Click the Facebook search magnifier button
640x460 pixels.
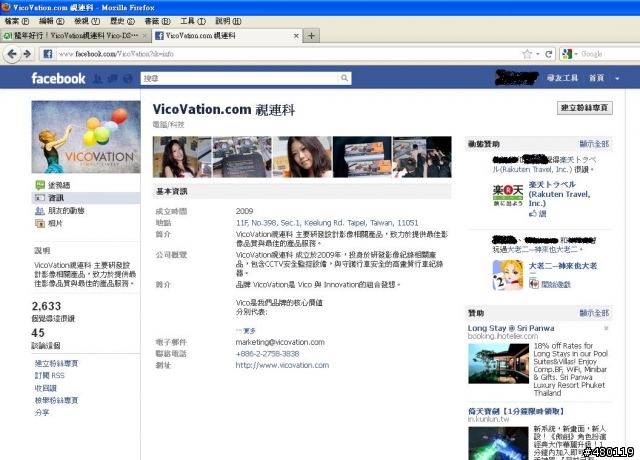(x=344, y=78)
